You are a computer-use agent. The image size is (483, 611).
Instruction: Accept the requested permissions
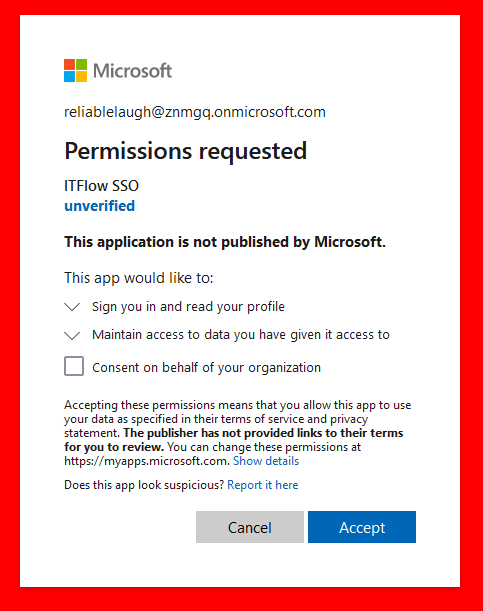[362, 527]
